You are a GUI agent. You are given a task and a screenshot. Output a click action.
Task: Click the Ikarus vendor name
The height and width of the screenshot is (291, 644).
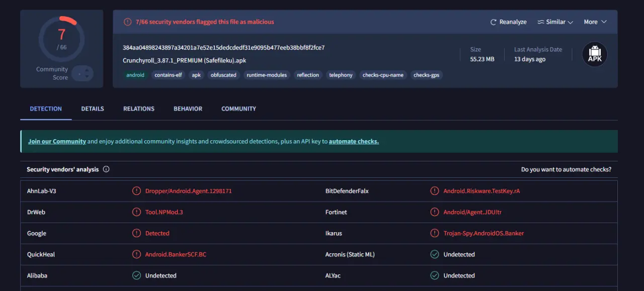[334, 233]
